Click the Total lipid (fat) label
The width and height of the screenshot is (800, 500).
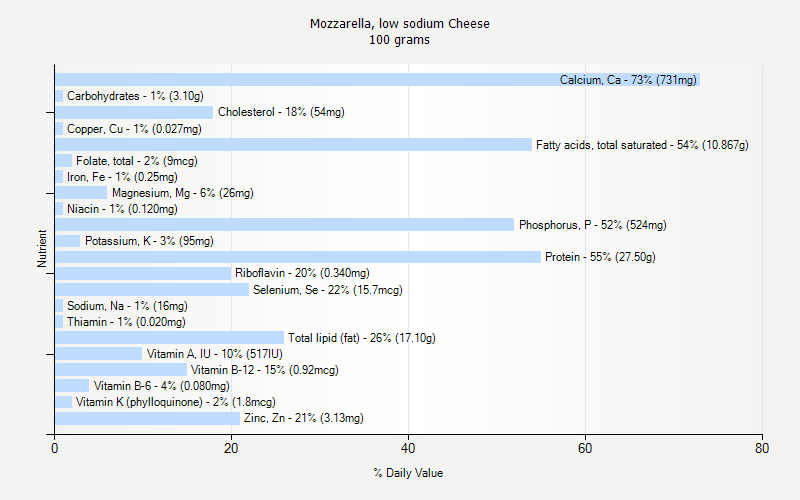(361, 338)
